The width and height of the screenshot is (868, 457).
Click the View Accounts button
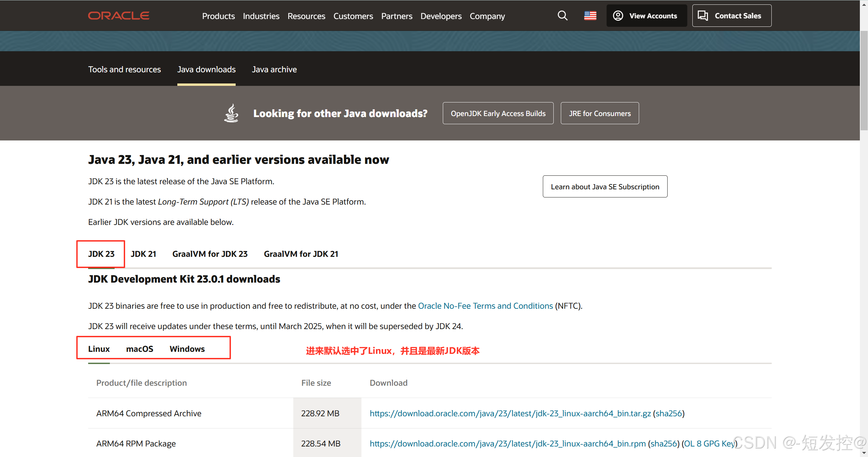[x=647, y=16]
